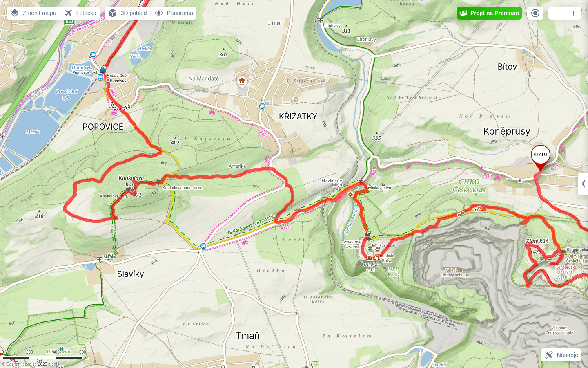Select the Králův Dvůr-Popovice train station icon
Screen dimensions: 588x368
[103, 69]
